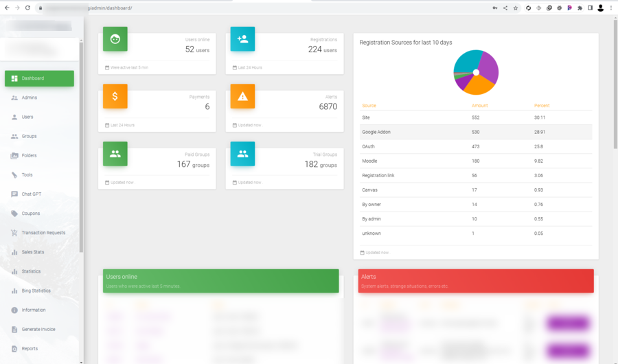
Task: Click the green Users online face icon
Action: pyautogui.click(x=115, y=39)
